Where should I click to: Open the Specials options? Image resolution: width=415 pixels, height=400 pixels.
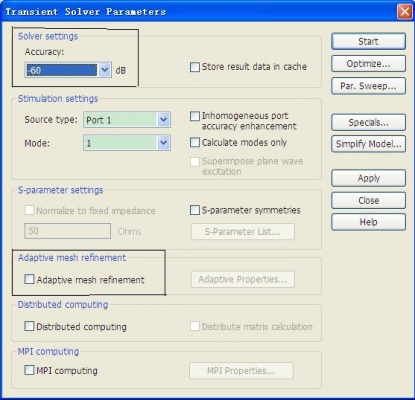368,122
